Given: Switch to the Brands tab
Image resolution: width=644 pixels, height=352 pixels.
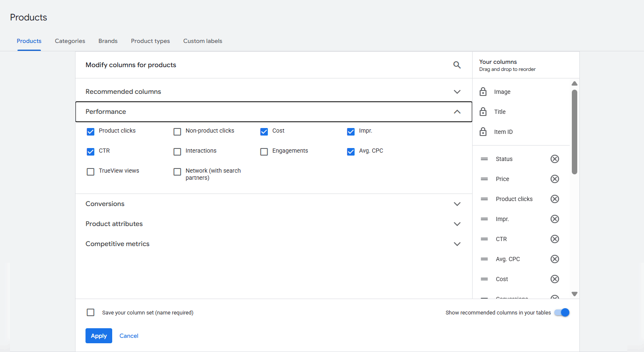Looking at the screenshot, I should 108,41.
